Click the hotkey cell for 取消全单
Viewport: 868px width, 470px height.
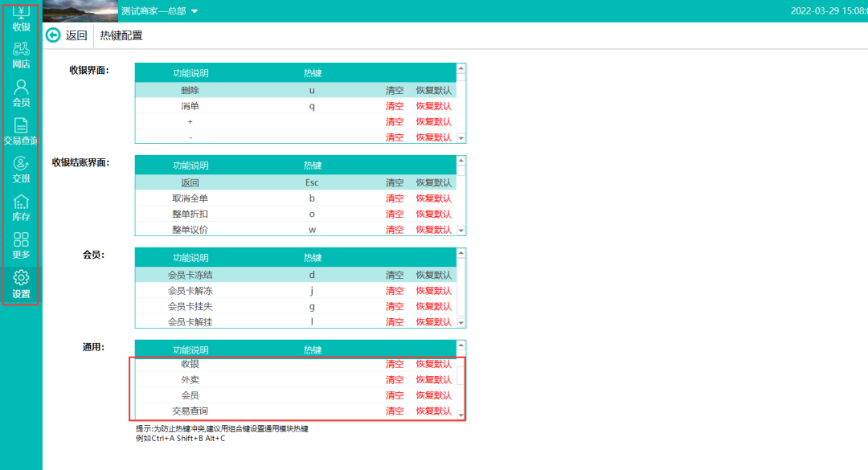coord(312,198)
